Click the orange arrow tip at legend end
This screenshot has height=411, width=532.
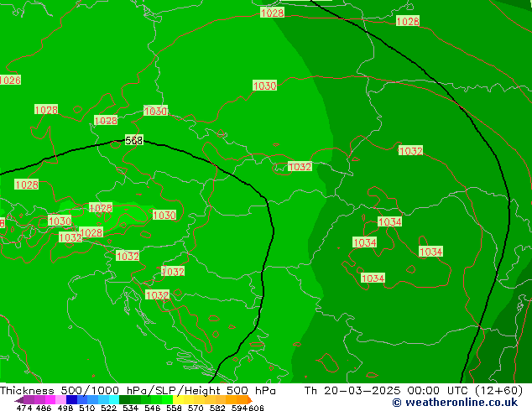250,399
